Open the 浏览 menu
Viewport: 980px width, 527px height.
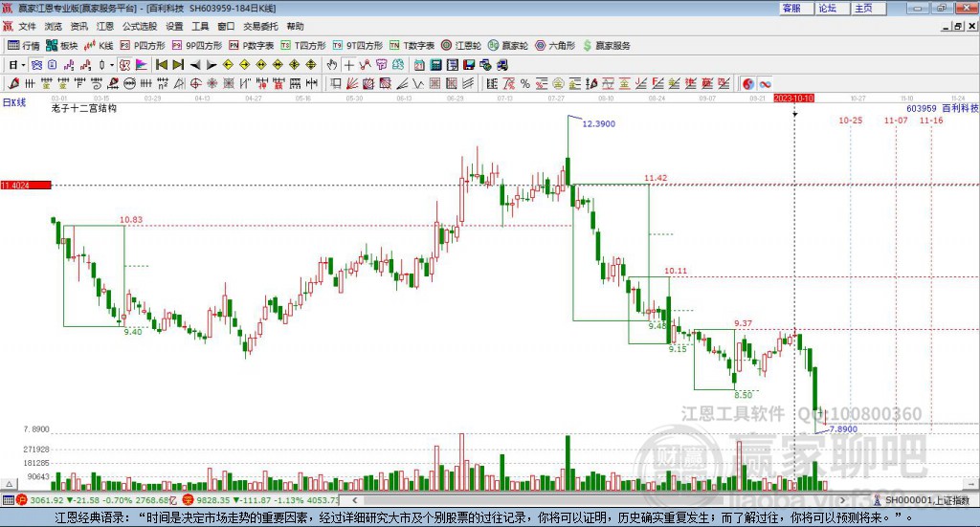(54, 26)
